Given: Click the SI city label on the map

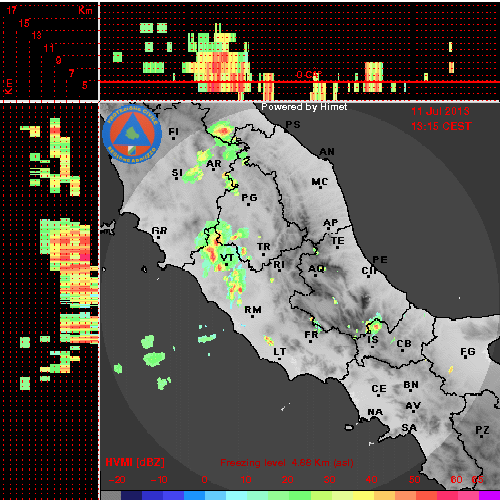Looking at the screenshot, I should (177, 173).
